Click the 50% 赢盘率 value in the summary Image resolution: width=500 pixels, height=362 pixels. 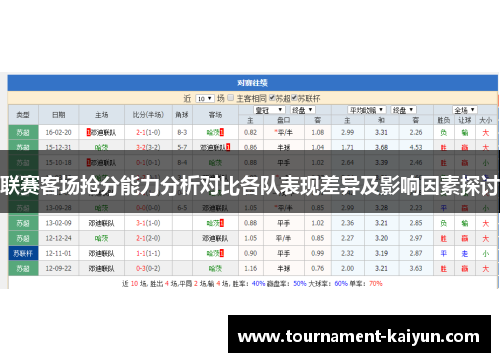(x=300, y=284)
